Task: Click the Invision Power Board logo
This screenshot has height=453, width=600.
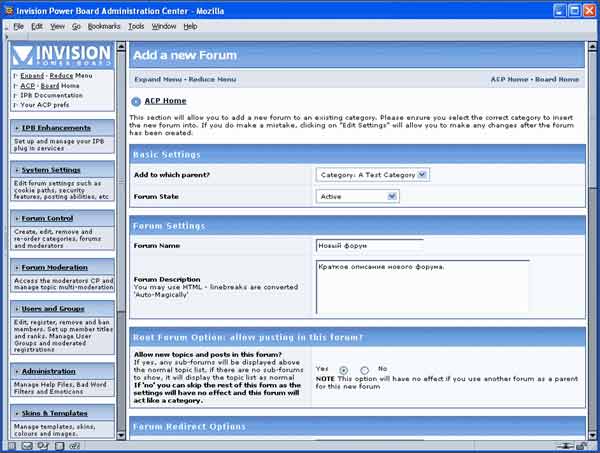Action: coord(62,55)
